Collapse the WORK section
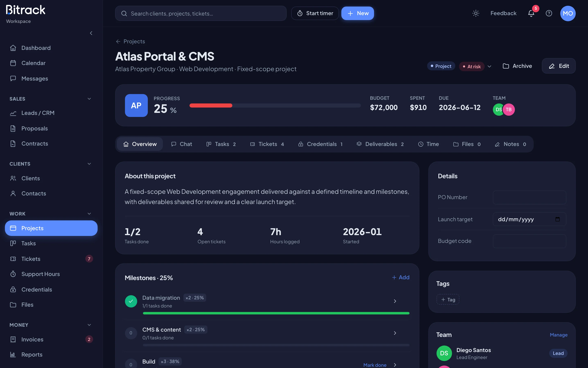Image resolution: width=588 pixels, height=368 pixels. tap(89, 214)
